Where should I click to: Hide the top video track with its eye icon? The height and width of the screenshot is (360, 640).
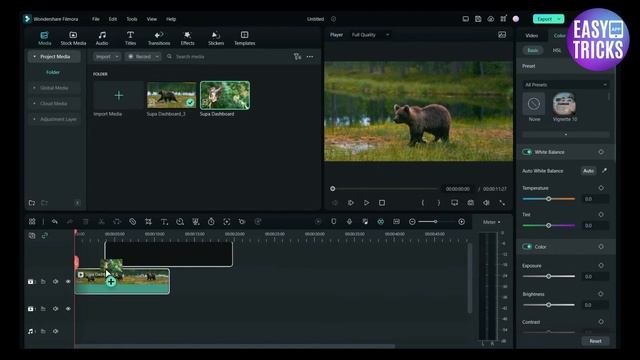[68, 282]
